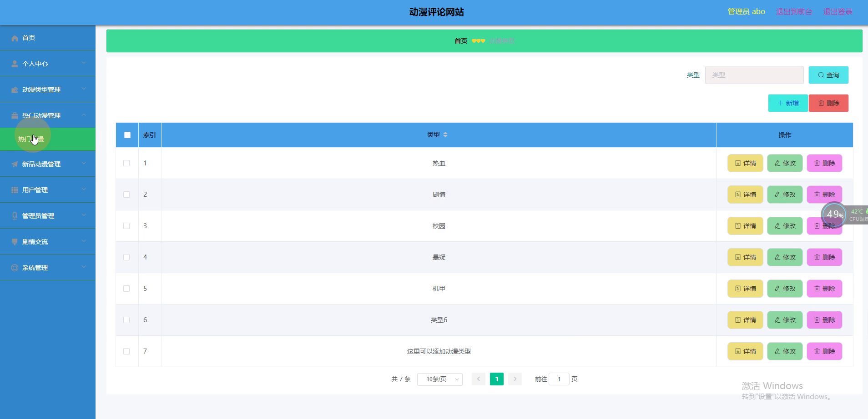Toggle the select-all checkbox in table header
The image size is (868, 419).
pyautogui.click(x=127, y=135)
